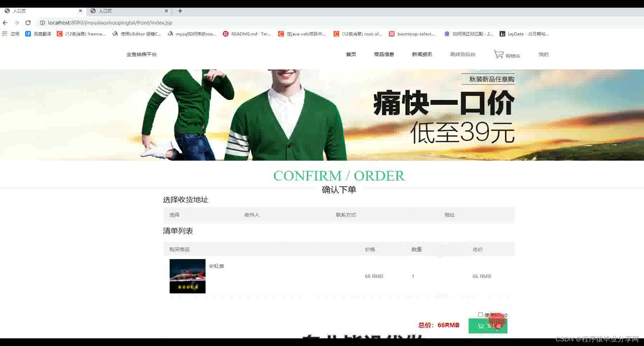Click the 数量 column header
Screen dimensions: 644x346
pos(417,249)
